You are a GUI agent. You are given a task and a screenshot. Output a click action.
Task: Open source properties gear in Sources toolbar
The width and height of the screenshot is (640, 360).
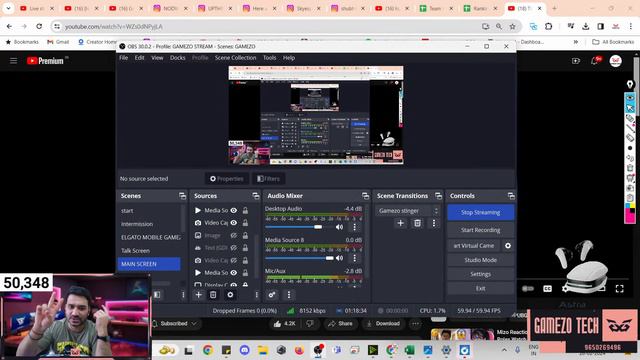point(230,295)
